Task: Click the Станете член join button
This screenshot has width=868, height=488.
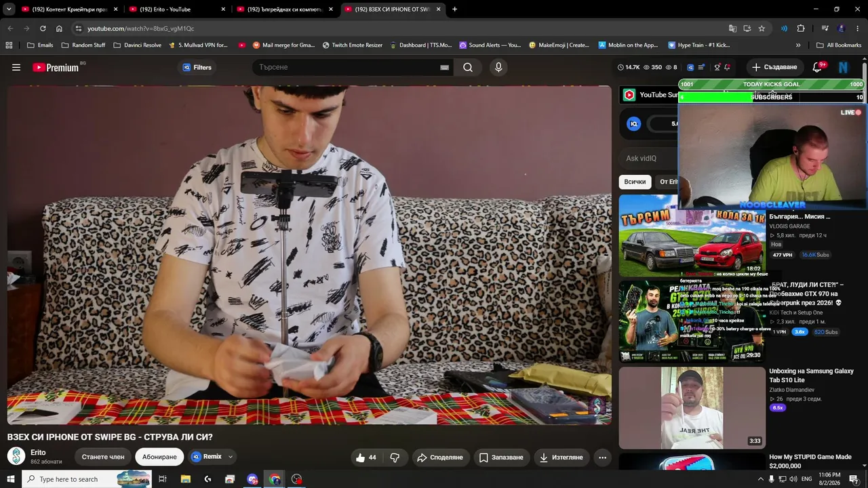Action: (103, 457)
